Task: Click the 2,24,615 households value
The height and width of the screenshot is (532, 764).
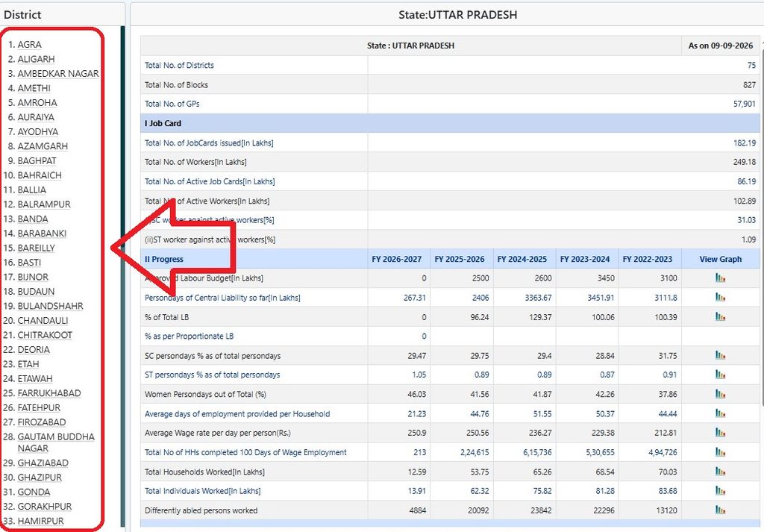Action: point(475,452)
